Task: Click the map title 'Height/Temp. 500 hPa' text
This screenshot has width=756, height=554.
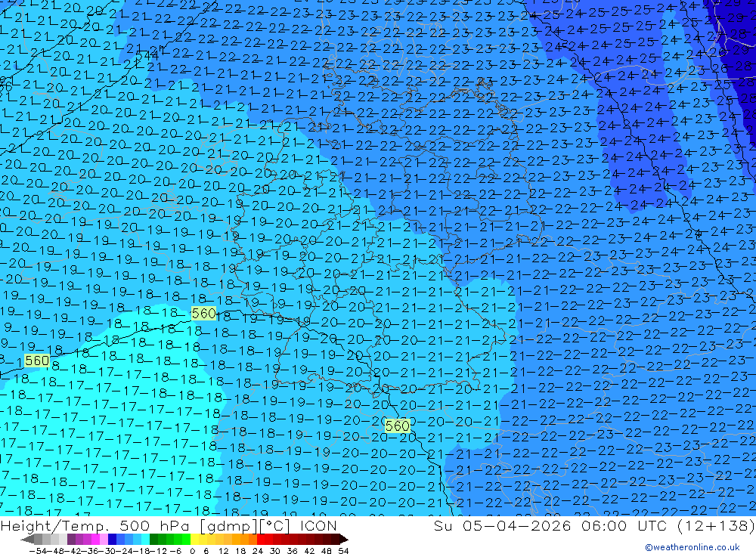Action: pyautogui.click(x=97, y=526)
